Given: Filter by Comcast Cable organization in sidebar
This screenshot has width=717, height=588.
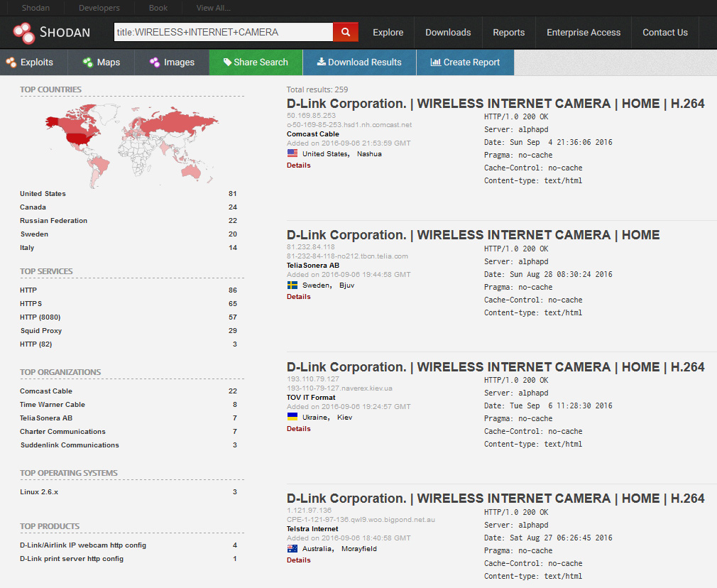Looking at the screenshot, I should pos(46,391).
